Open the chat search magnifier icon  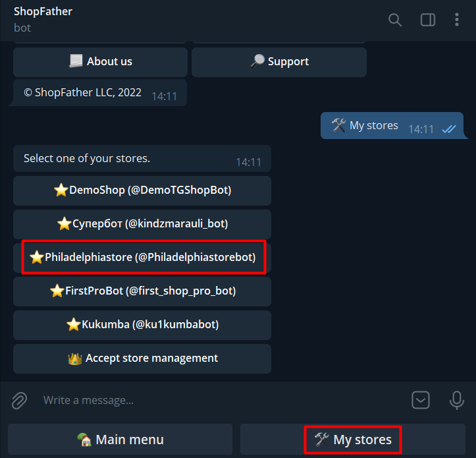[394, 20]
